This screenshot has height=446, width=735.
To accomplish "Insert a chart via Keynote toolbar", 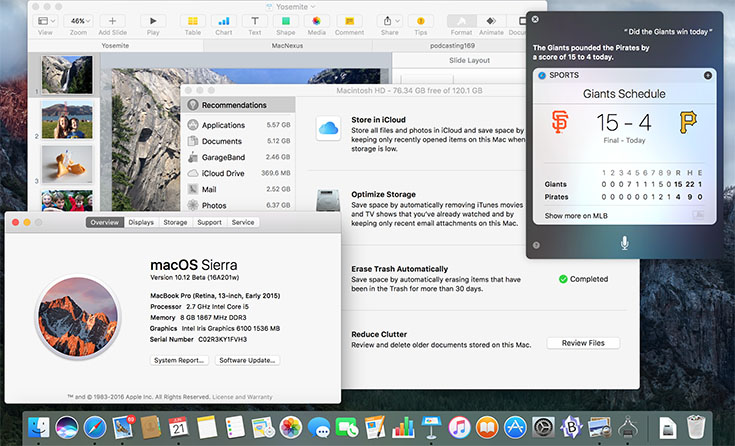I will tap(224, 21).
